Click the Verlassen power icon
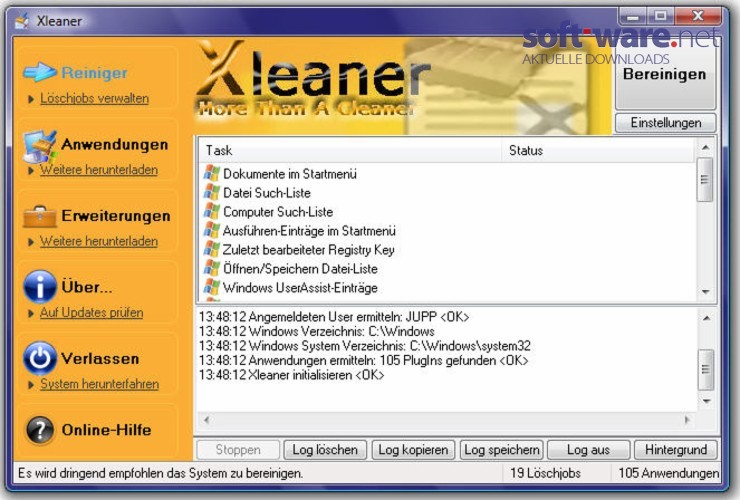Image resolution: width=740 pixels, height=500 pixels. click(x=40, y=358)
